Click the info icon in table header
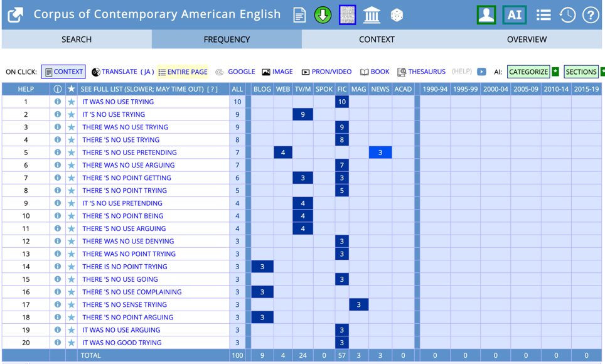Viewport: 605px width, 364px height. pos(58,89)
